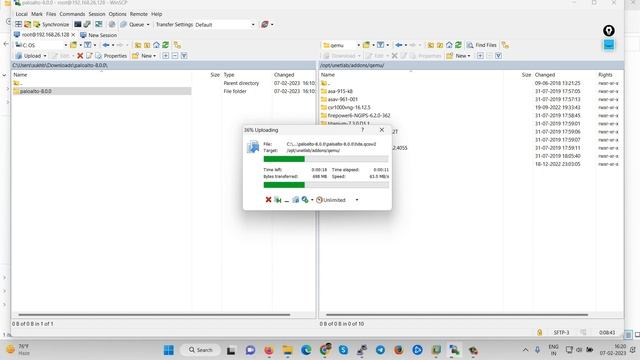The width and height of the screenshot is (640, 360).
Task: Go to local root directory icon
Action: (147, 45)
